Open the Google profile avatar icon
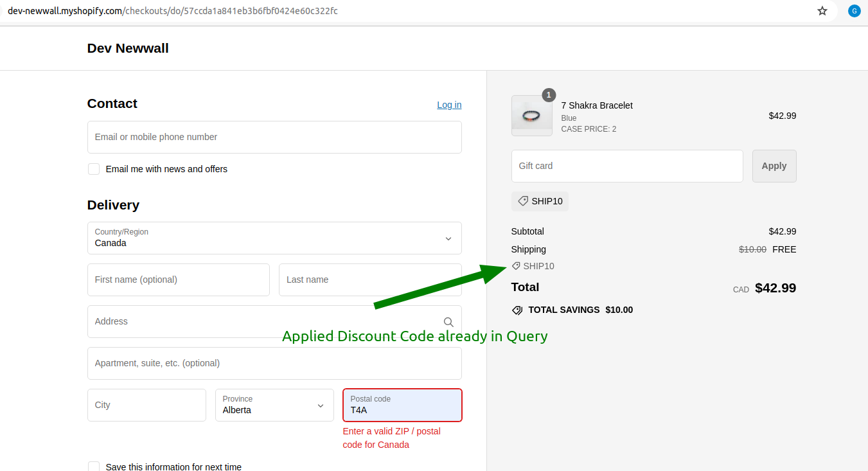Image resolution: width=868 pixels, height=471 pixels. pyautogui.click(x=854, y=11)
